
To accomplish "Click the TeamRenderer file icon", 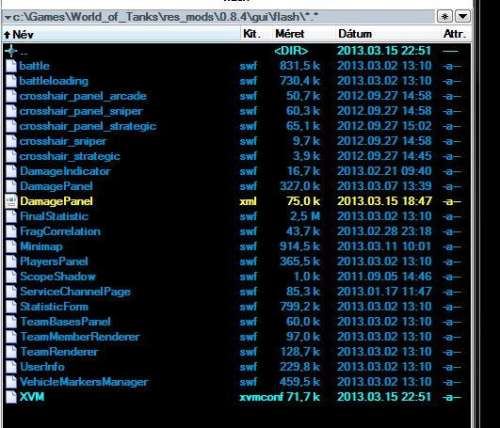I will pyautogui.click(x=11, y=352).
